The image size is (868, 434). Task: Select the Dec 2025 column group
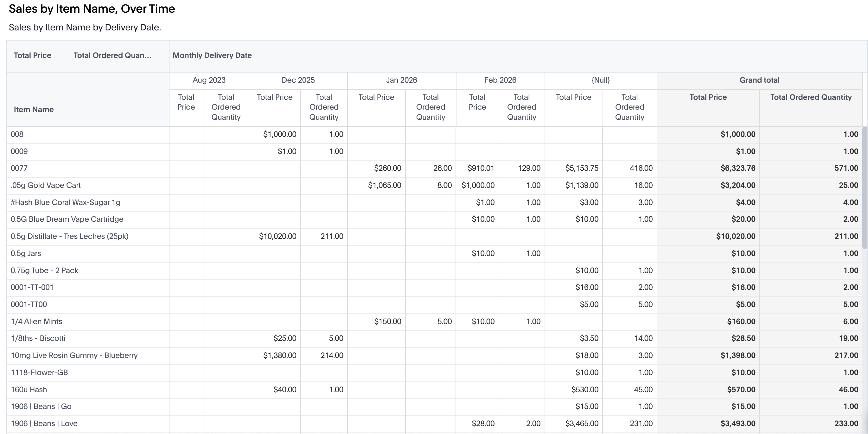point(298,80)
